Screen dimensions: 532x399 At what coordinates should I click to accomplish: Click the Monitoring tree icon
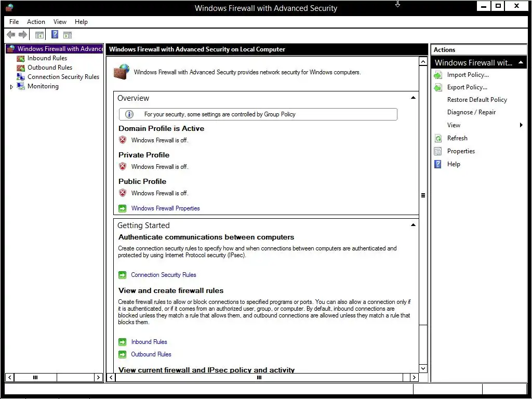(21, 86)
